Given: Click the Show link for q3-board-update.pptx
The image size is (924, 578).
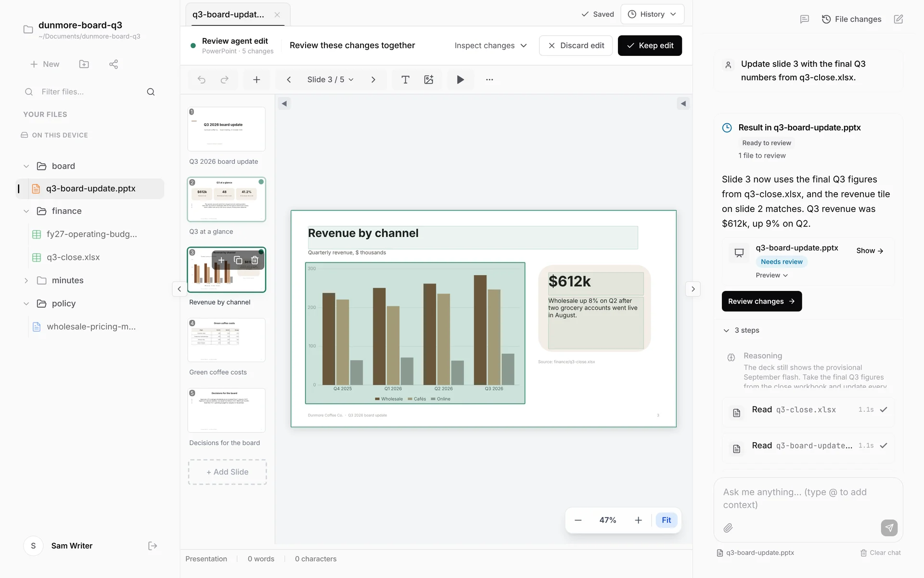Looking at the screenshot, I should (x=870, y=250).
